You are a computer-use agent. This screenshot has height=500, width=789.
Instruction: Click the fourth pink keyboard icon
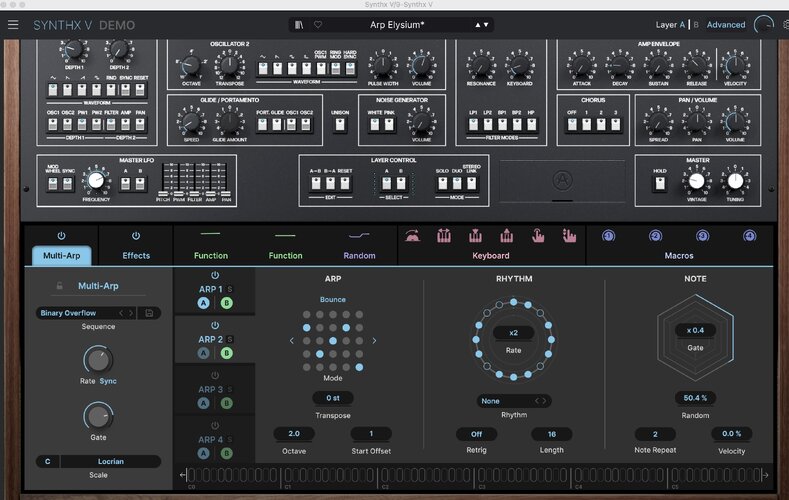pyautogui.click(x=507, y=235)
